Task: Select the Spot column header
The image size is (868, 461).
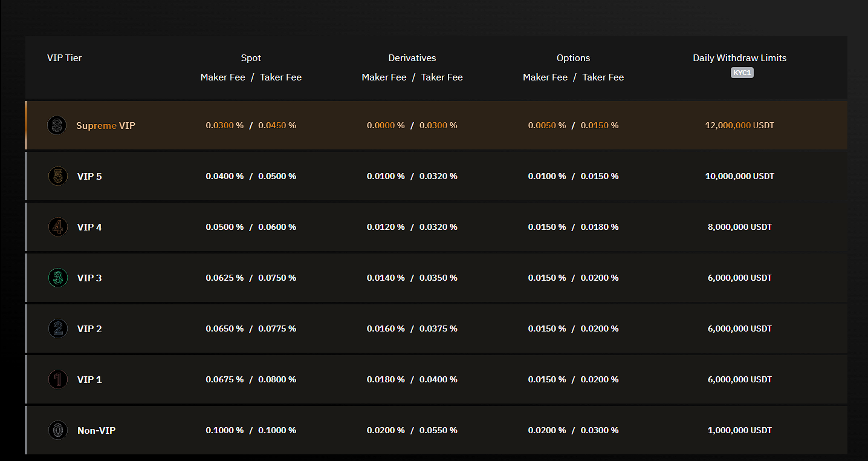Action: click(x=251, y=58)
